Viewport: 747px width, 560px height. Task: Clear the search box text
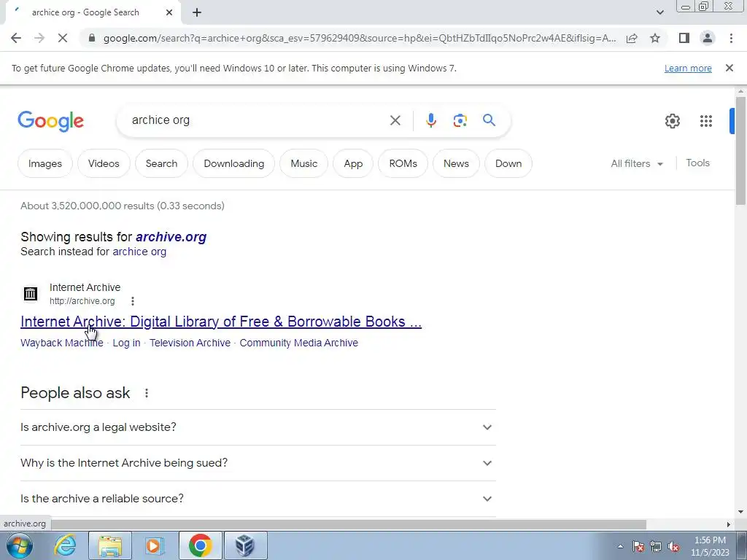tap(395, 120)
